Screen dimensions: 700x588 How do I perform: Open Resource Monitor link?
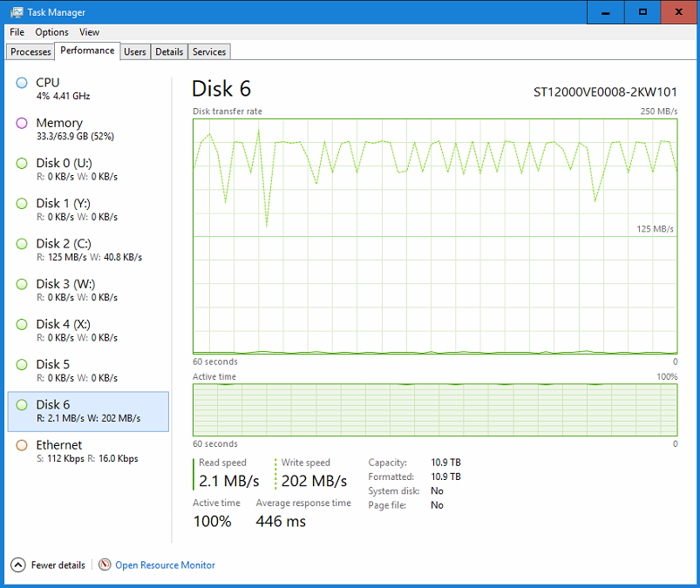(x=165, y=564)
